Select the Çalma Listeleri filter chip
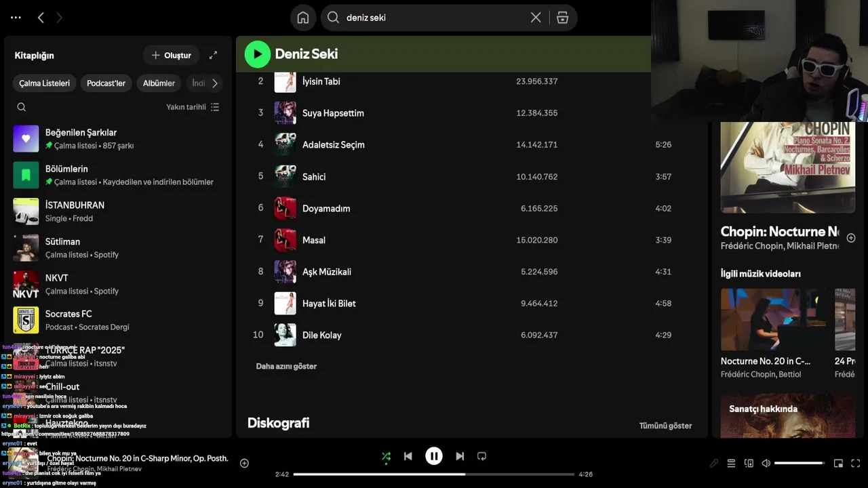 (44, 83)
